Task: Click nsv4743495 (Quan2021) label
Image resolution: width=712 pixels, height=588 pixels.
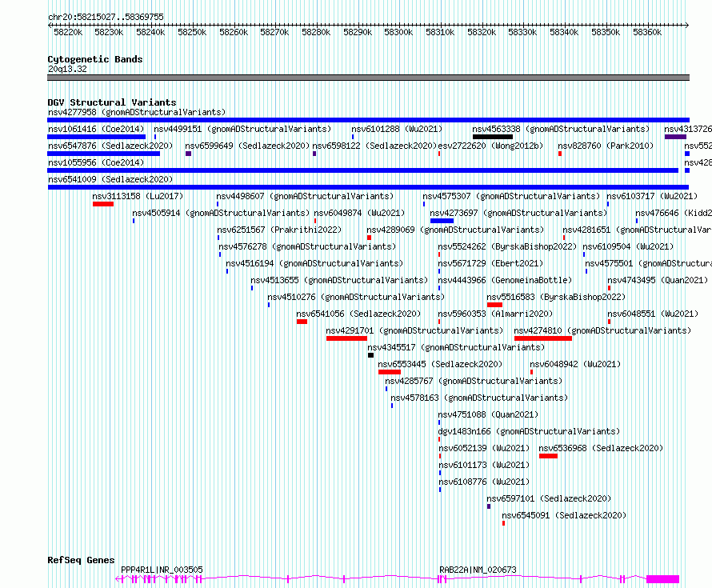Action: click(x=658, y=280)
